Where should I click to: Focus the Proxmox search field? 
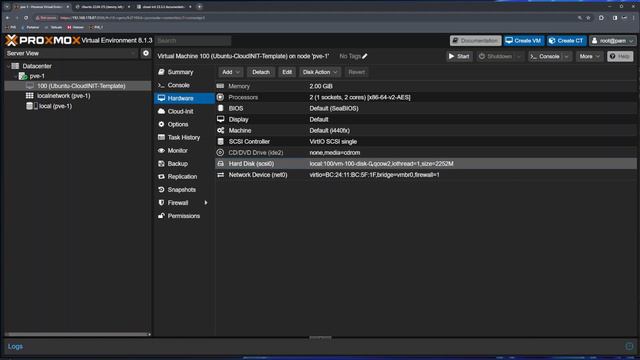click(193, 41)
